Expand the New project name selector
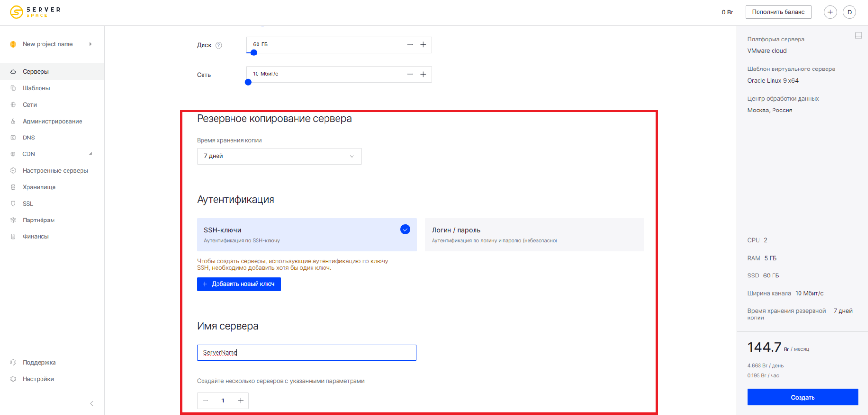868x415 pixels. 90,44
